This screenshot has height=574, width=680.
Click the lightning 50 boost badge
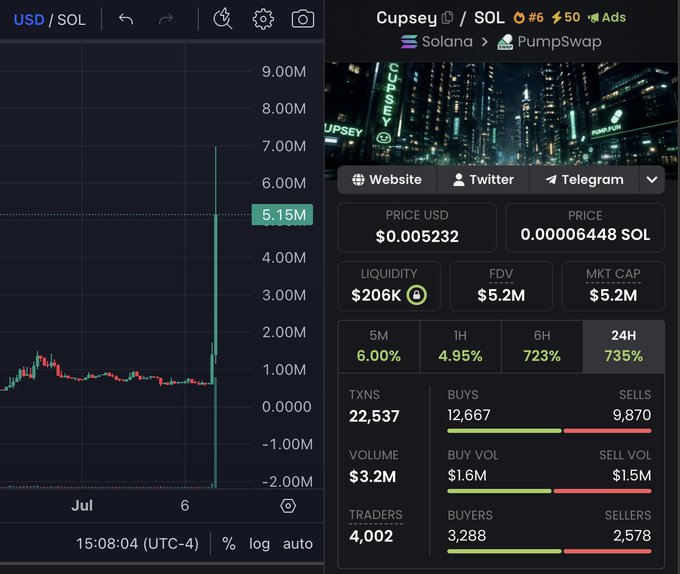coord(566,17)
